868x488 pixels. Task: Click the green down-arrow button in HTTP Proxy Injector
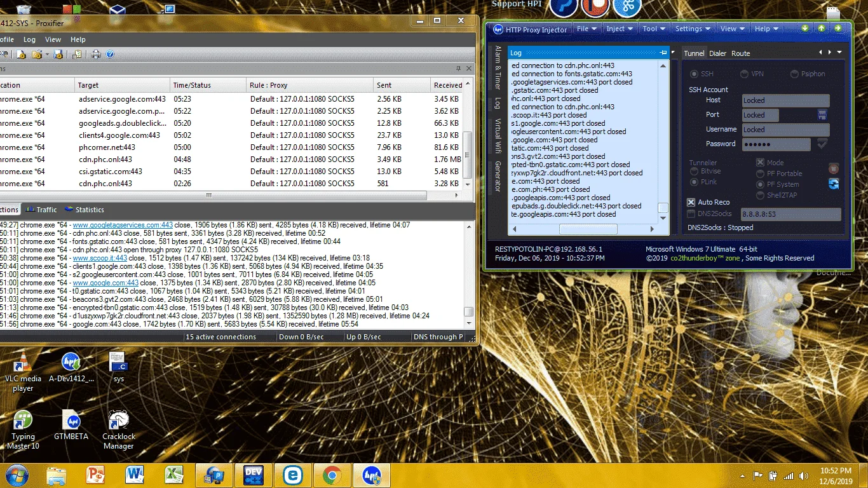pyautogui.click(x=805, y=28)
